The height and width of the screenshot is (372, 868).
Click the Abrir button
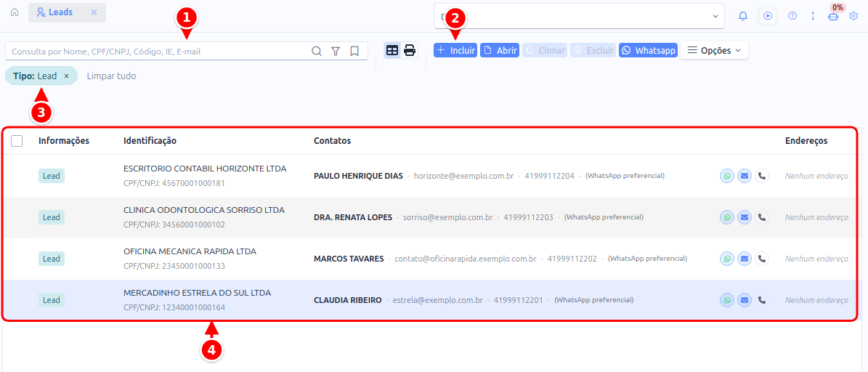[499, 50]
